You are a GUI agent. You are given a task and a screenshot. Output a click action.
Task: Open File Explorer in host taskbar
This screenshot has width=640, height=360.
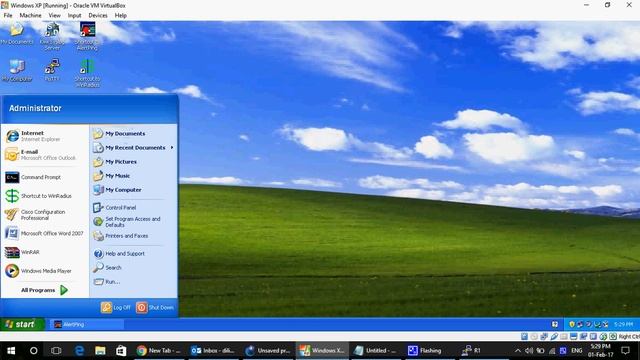pyautogui.click(x=100, y=351)
